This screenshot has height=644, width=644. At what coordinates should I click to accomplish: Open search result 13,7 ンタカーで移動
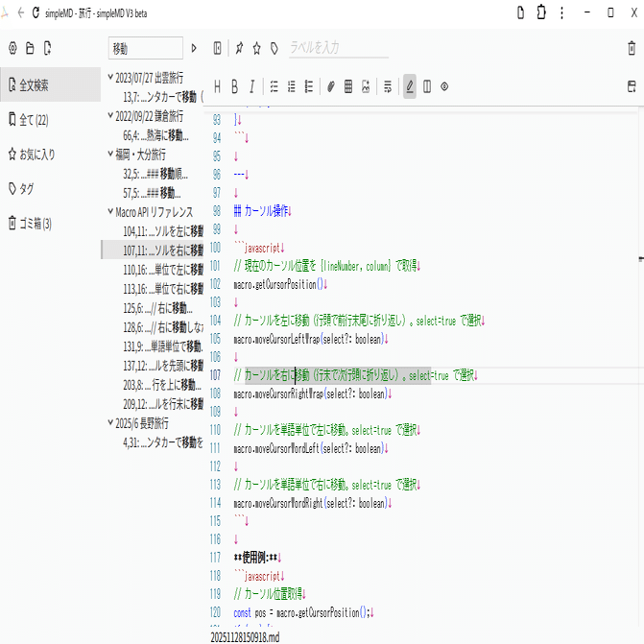[x=153, y=97]
